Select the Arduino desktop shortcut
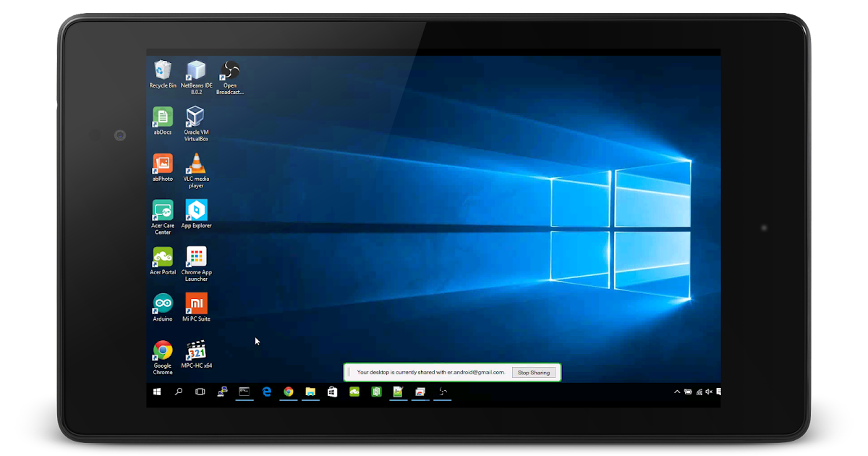 tap(163, 308)
